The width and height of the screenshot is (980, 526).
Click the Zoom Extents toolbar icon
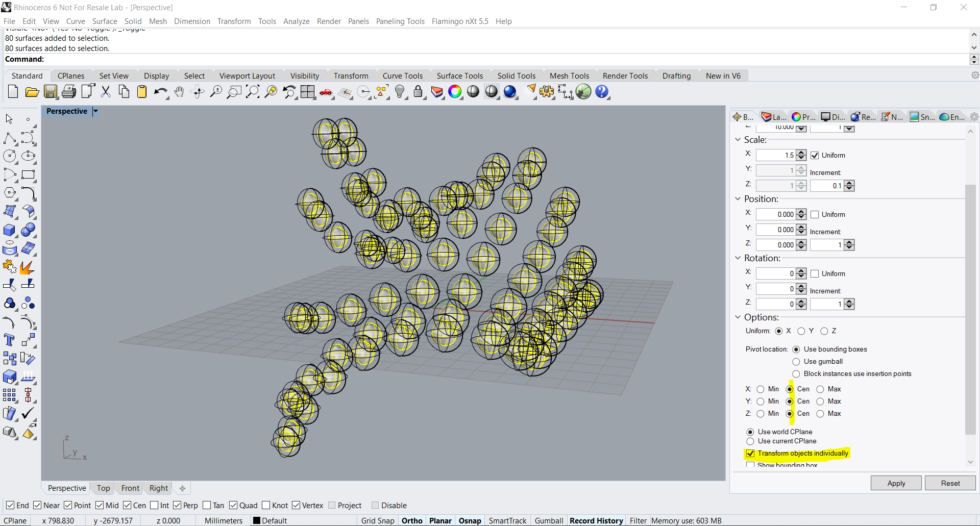point(253,92)
